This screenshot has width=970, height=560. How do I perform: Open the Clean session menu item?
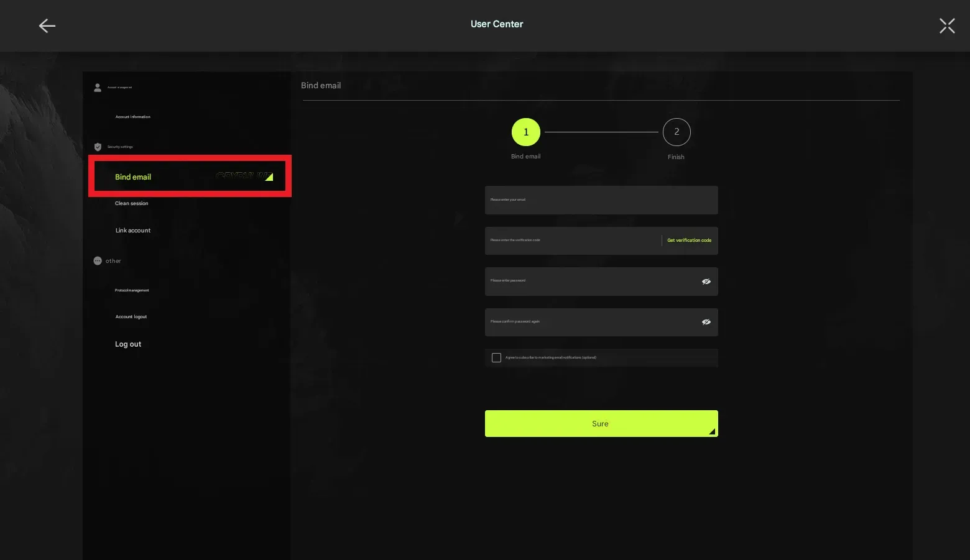click(131, 203)
